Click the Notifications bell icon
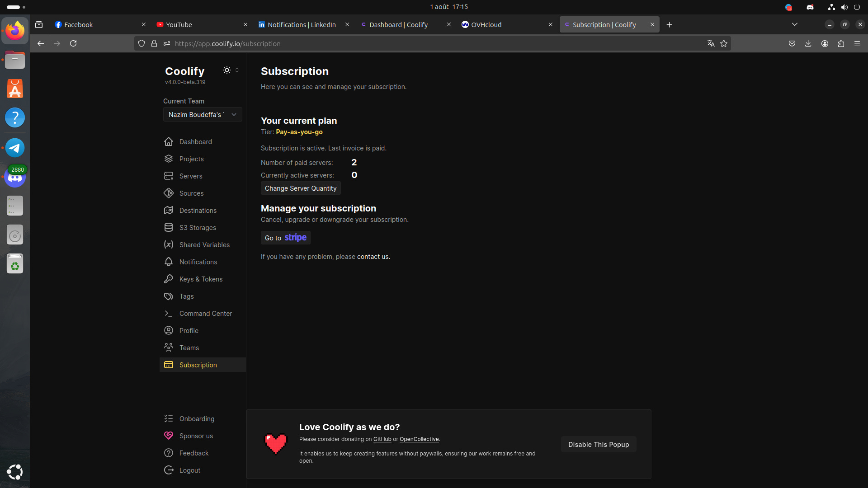The width and height of the screenshot is (868, 488). point(169,262)
